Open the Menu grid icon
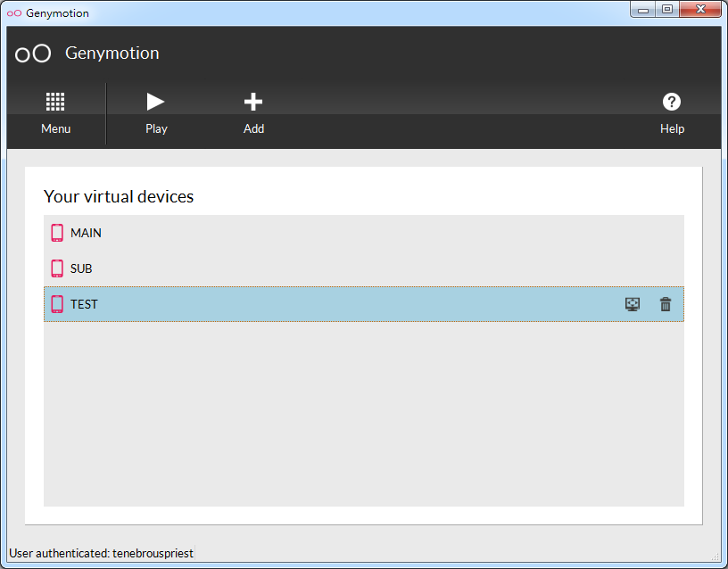 pos(55,102)
